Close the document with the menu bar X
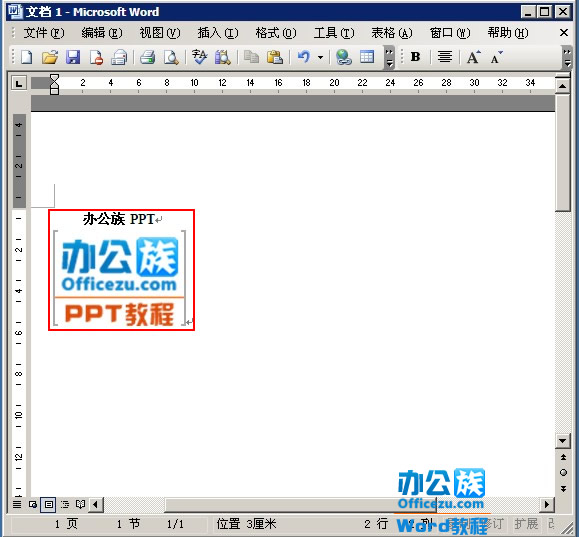This screenshot has width=579, height=537. (563, 33)
